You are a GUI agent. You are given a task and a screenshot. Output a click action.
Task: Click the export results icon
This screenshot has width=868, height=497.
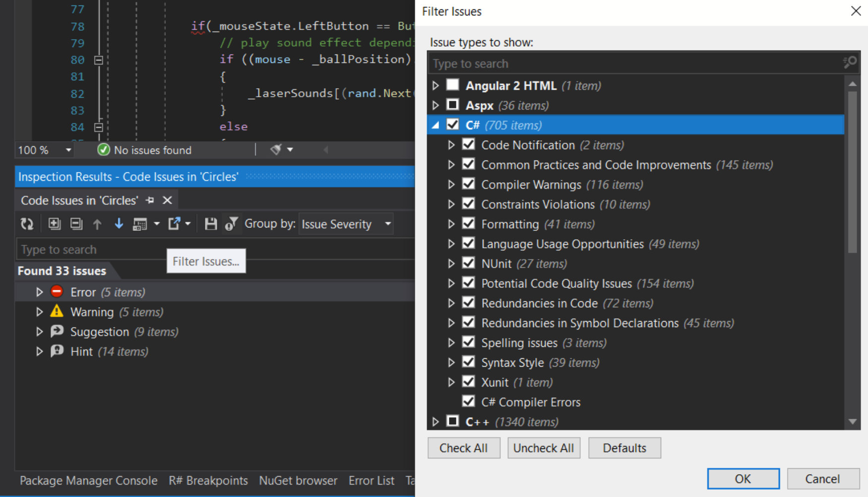click(x=174, y=224)
